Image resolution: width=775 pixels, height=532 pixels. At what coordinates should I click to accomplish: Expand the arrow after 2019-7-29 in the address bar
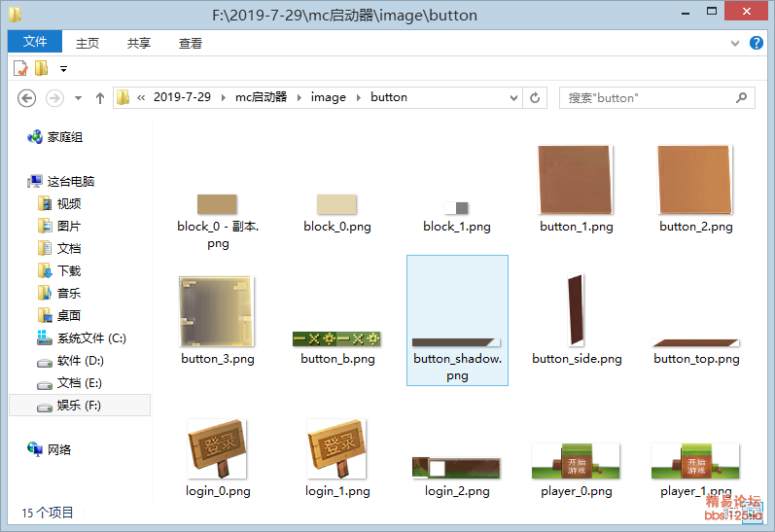[224, 97]
